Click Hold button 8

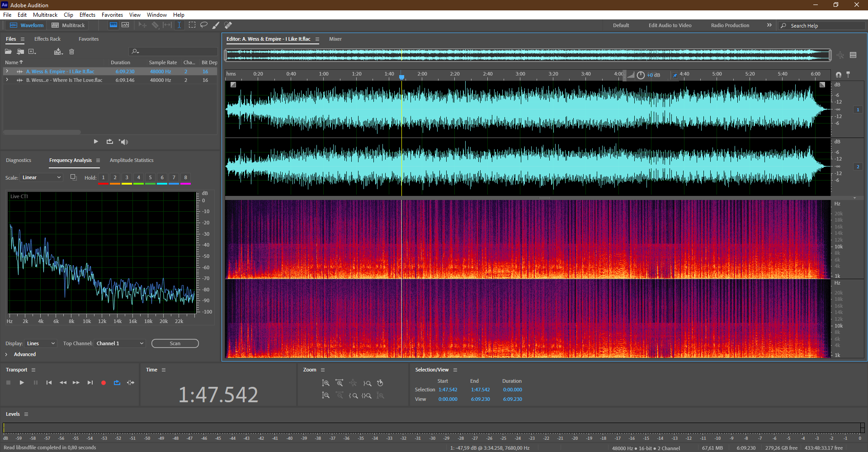coord(185,178)
